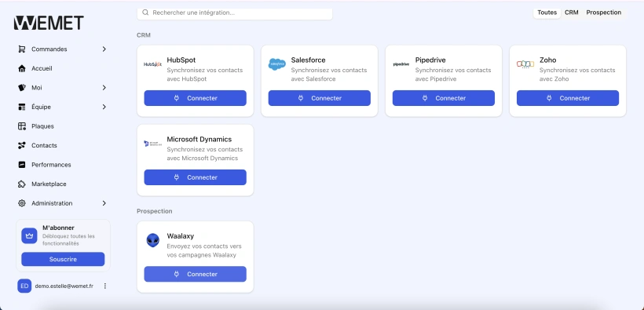Connect the Pipedrive integration
The image size is (644, 310).
[444, 98]
